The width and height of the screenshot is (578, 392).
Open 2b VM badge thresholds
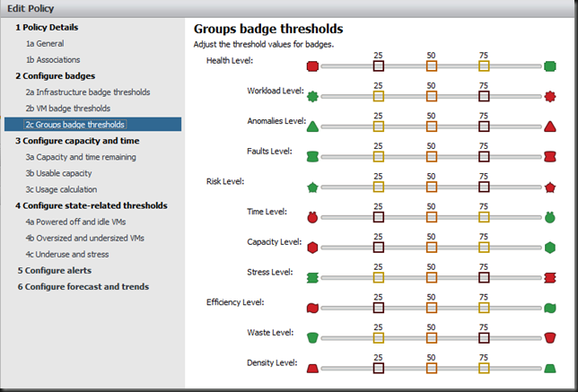68,109
